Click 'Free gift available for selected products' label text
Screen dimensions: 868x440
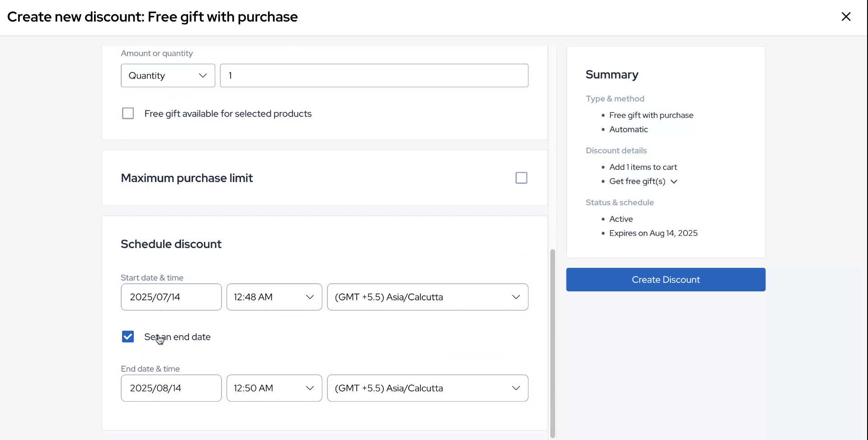228,114
